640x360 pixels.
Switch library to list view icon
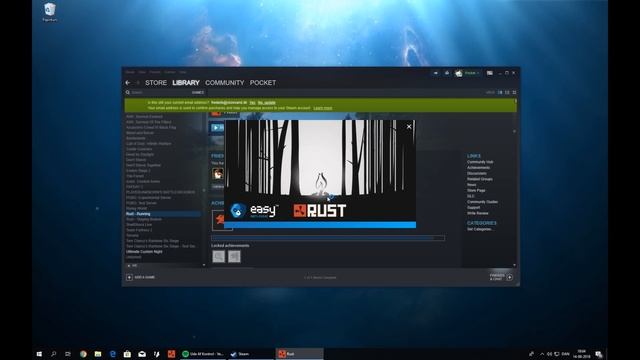coord(507,93)
